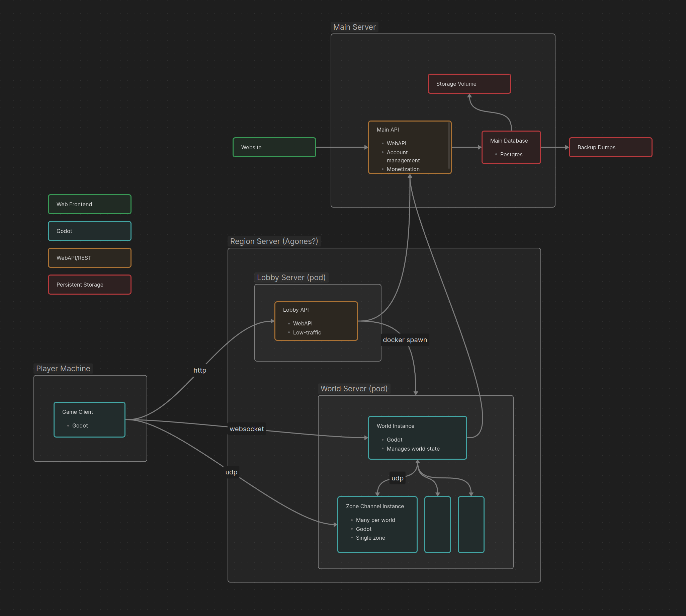Click the Storage Volume node
686x616 pixels.
point(469,84)
